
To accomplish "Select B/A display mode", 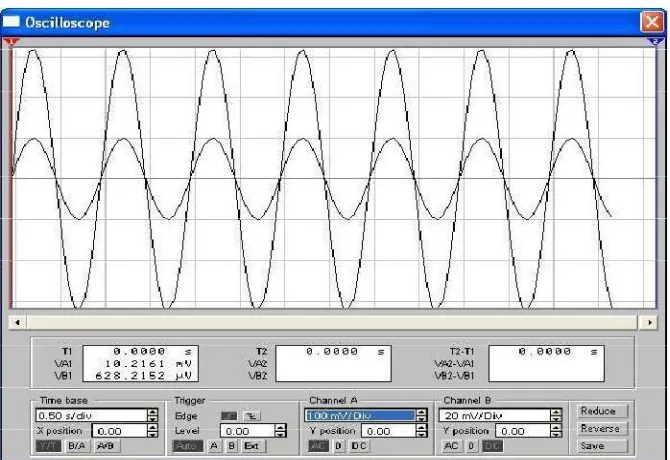I will [x=76, y=446].
